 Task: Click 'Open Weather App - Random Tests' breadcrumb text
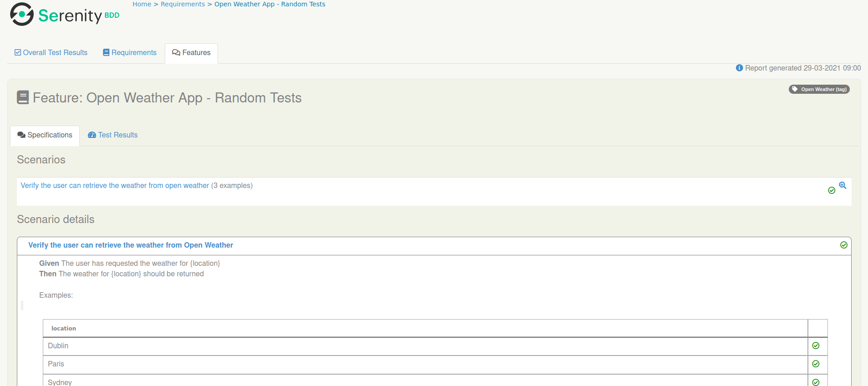[x=270, y=4]
